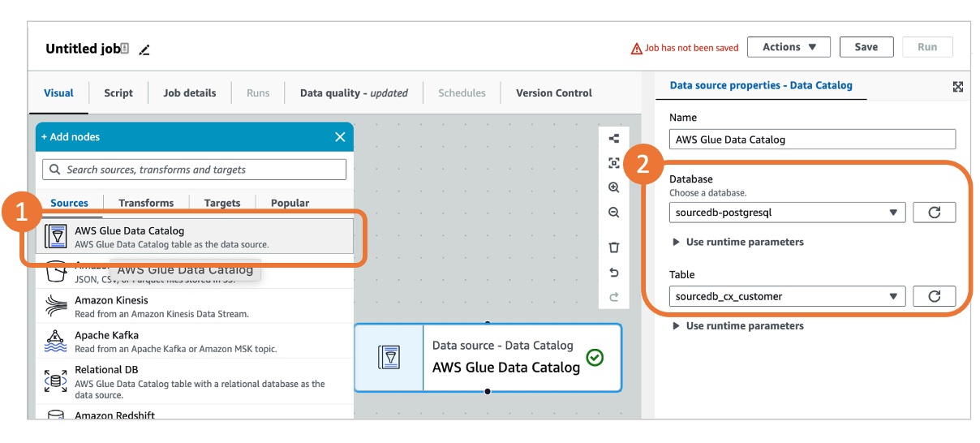Click the Data Catalog node's book icon
The image size is (980, 443).
point(389,357)
